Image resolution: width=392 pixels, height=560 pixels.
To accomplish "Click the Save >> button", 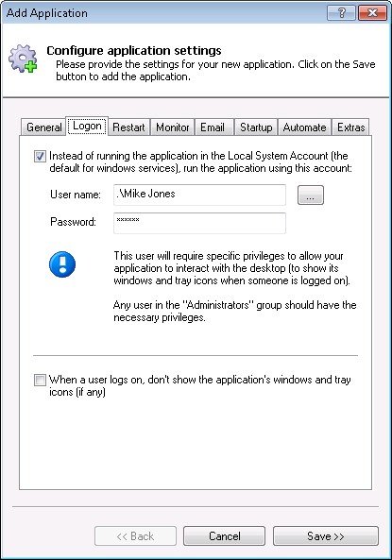I will click(326, 535).
